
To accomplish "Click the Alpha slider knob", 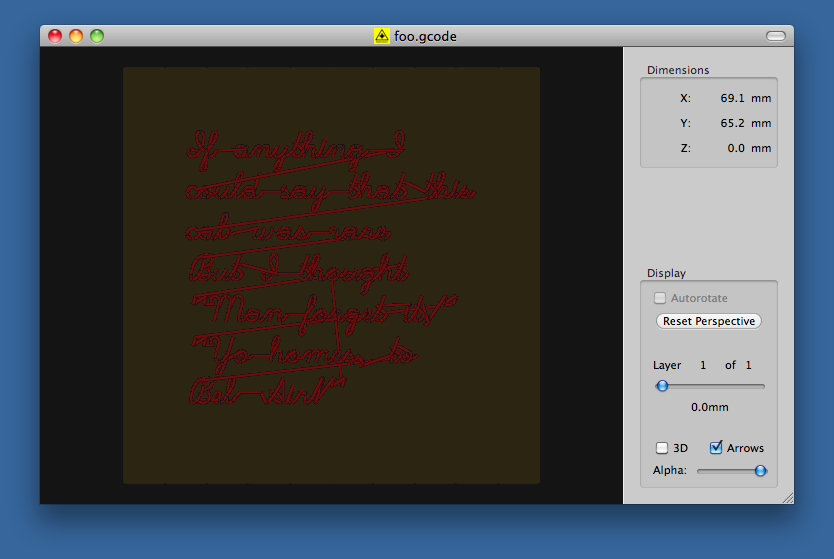I will coord(760,470).
